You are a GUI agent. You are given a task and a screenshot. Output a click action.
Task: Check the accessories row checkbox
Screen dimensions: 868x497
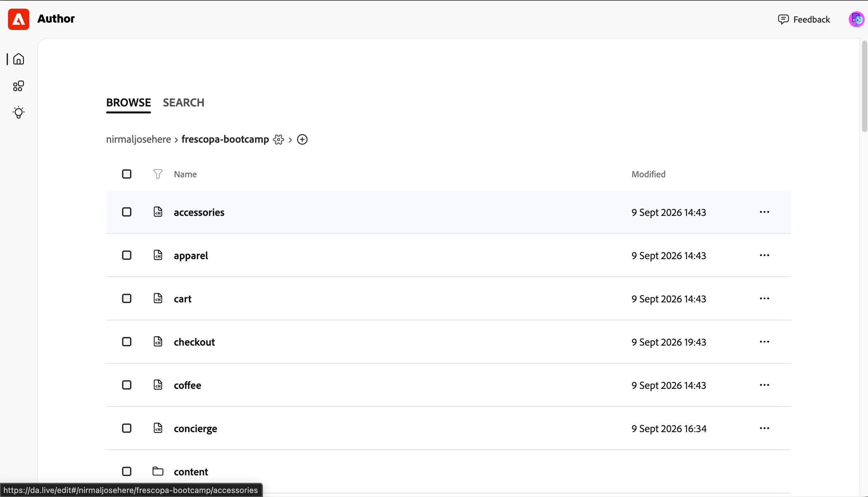(x=127, y=212)
